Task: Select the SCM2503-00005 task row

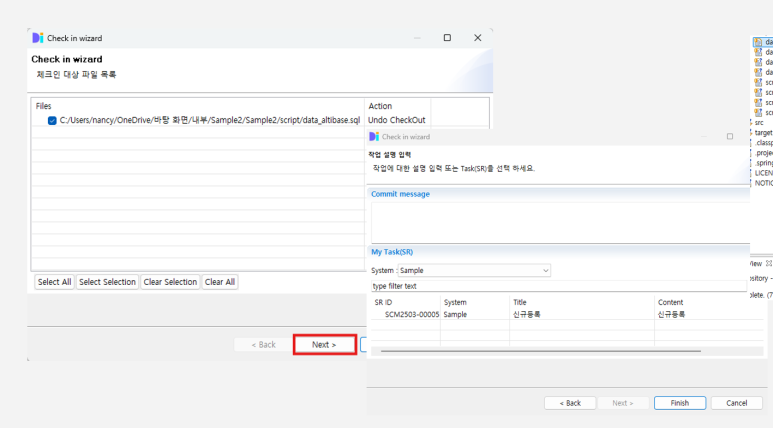Action: pyautogui.click(x=567, y=314)
